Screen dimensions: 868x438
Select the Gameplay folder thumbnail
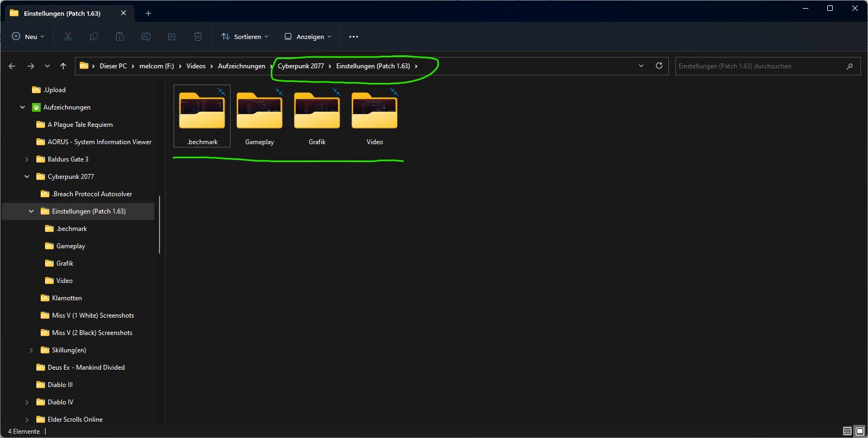[259, 116]
